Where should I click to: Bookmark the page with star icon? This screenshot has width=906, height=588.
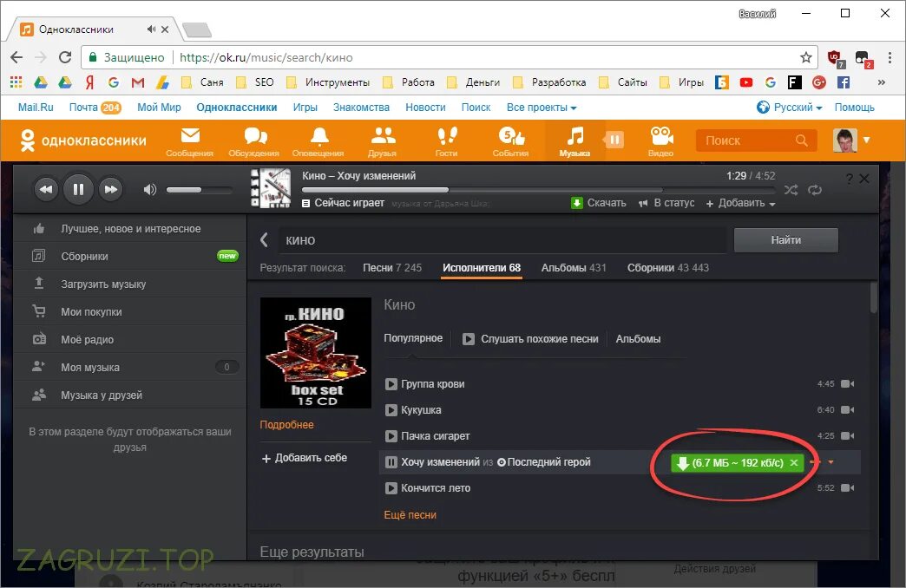(x=805, y=57)
